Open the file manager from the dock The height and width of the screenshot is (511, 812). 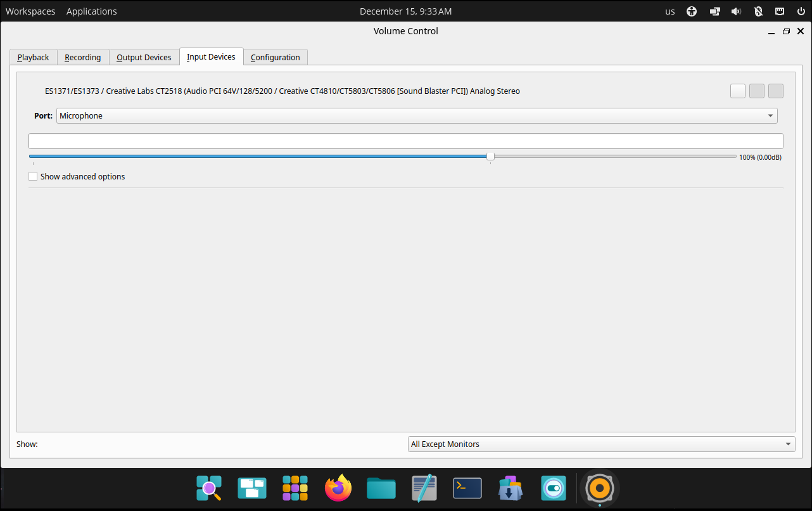pyautogui.click(x=381, y=488)
